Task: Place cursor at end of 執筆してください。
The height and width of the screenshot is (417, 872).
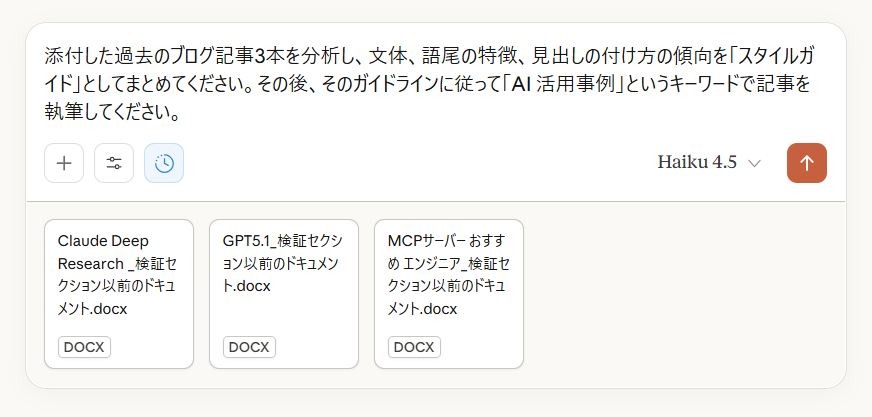Action: point(180,113)
